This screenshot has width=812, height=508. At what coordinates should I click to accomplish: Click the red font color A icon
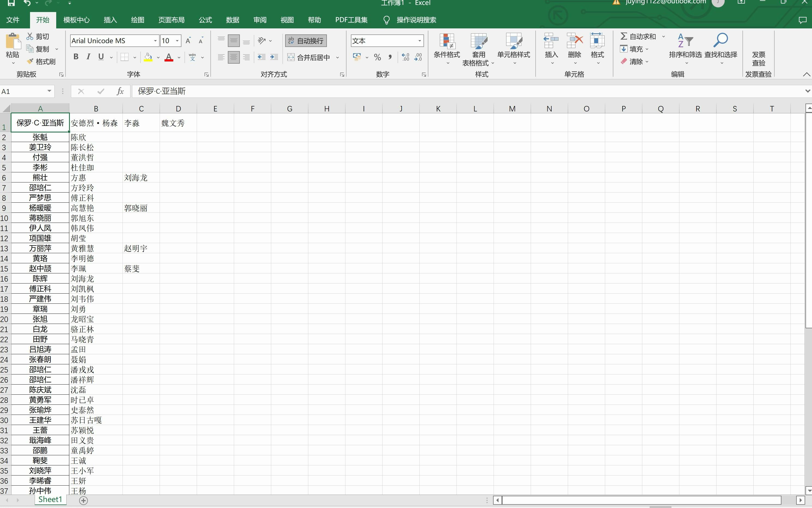[x=169, y=57]
